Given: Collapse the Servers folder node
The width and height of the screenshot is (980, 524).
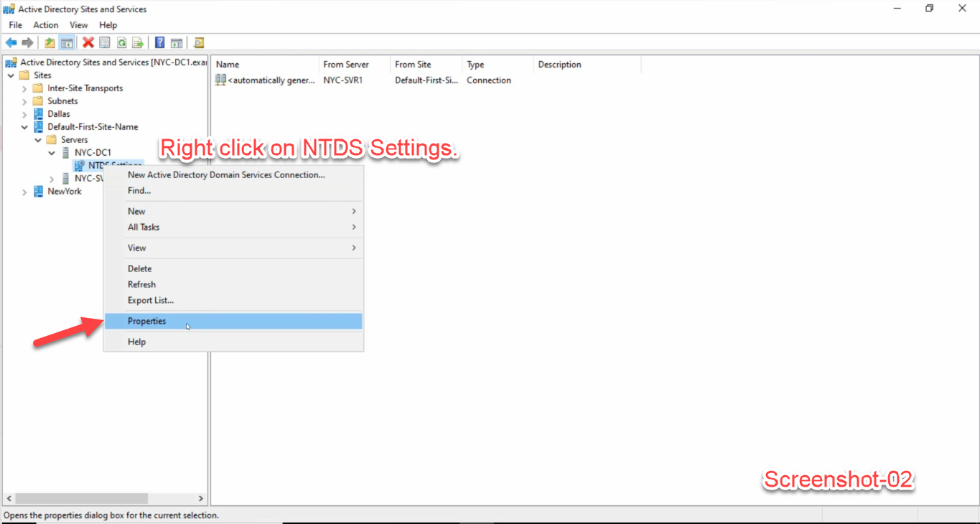Looking at the screenshot, I should coord(38,140).
